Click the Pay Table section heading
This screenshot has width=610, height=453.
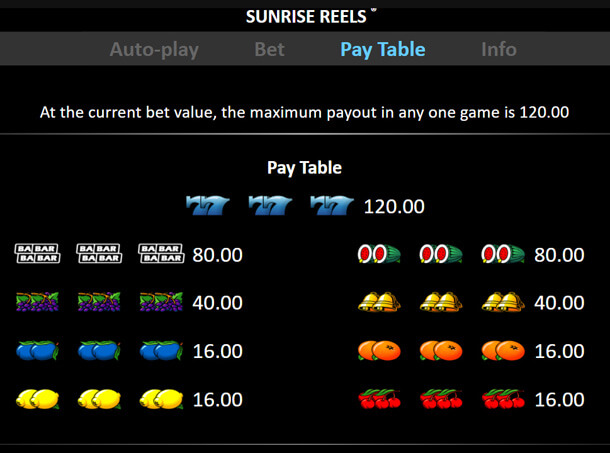pyautogui.click(x=305, y=168)
